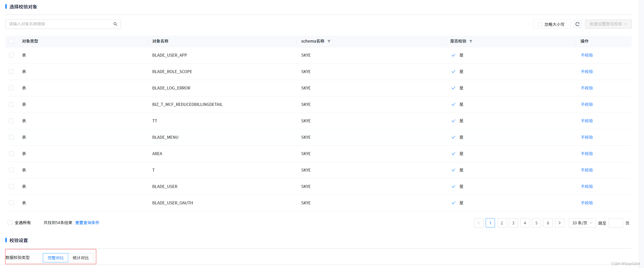Click 不校验 for BLADE_MENU
Image resolution: width=644 pixels, height=268 pixels.
(587, 137)
